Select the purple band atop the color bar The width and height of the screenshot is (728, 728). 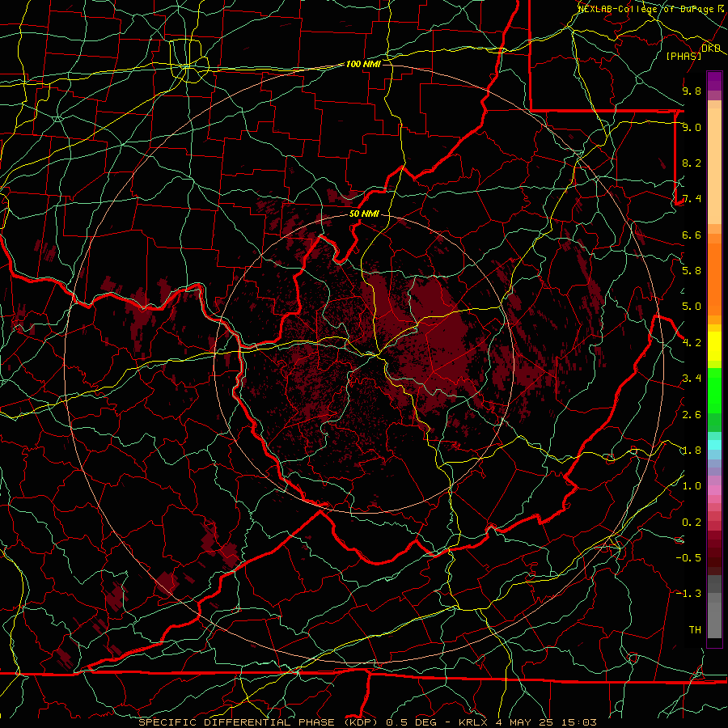click(714, 81)
